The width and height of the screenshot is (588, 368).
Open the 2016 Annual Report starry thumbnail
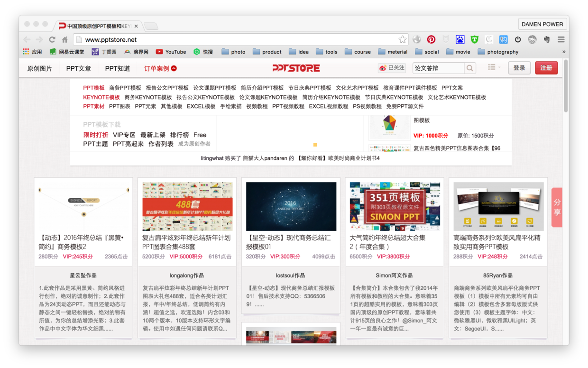click(291, 206)
